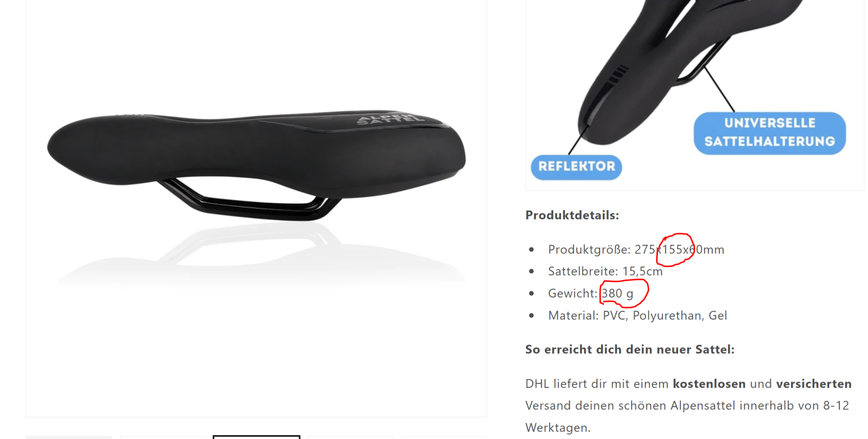Screen dimensions: 868x439
Task: Click heading So erreicht dich dein neuer Sattel
Action: pyautogui.click(x=630, y=349)
